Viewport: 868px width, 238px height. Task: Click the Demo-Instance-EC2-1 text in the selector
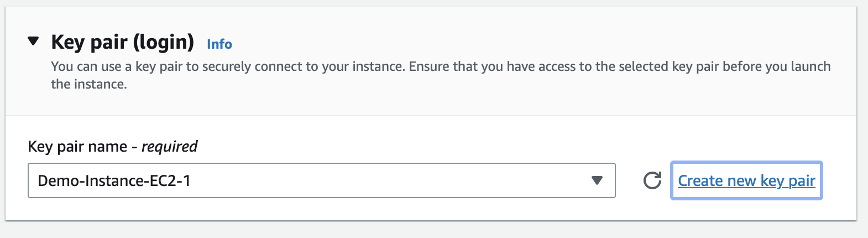click(114, 180)
